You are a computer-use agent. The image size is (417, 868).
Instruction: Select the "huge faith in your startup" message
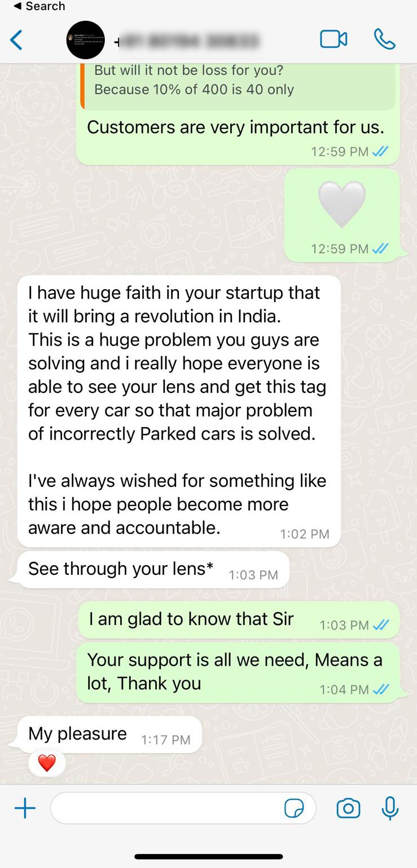(x=179, y=411)
